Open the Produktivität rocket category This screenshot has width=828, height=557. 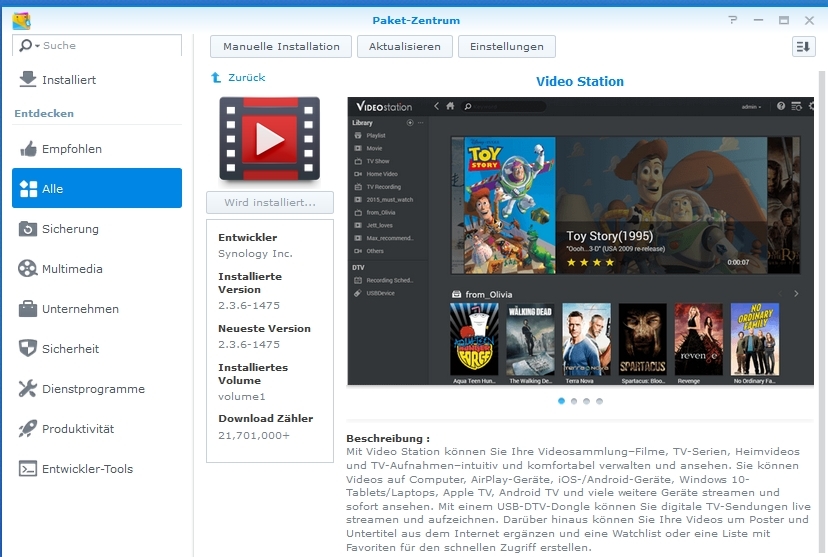[27, 429]
